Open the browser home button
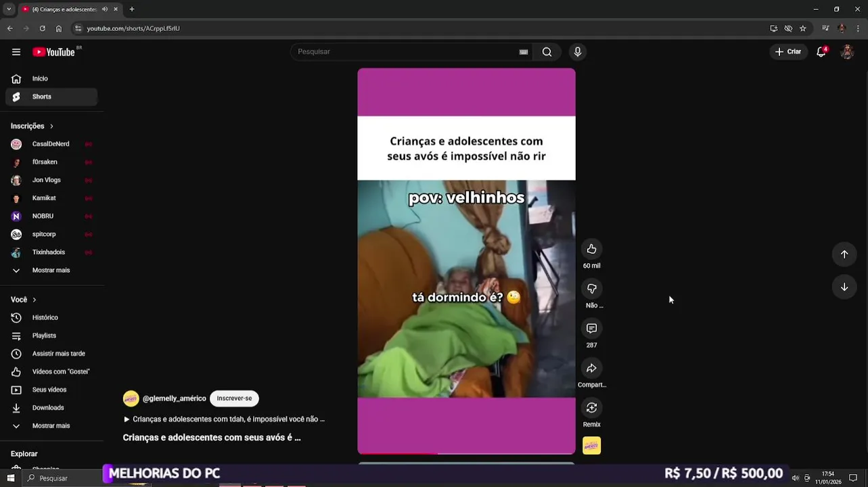Viewport: 868px width, 487px height. tap(59, 28)
